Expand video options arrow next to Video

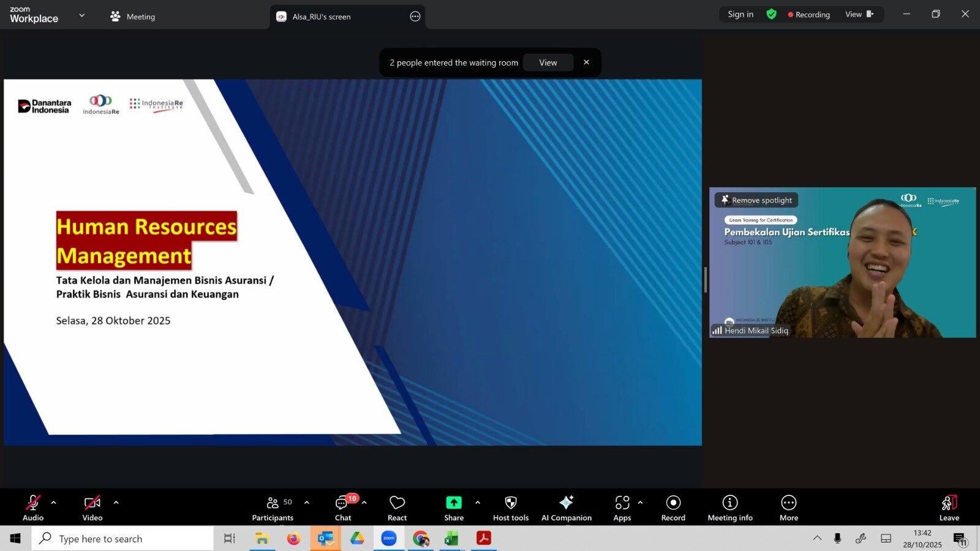tap(116, 503)
